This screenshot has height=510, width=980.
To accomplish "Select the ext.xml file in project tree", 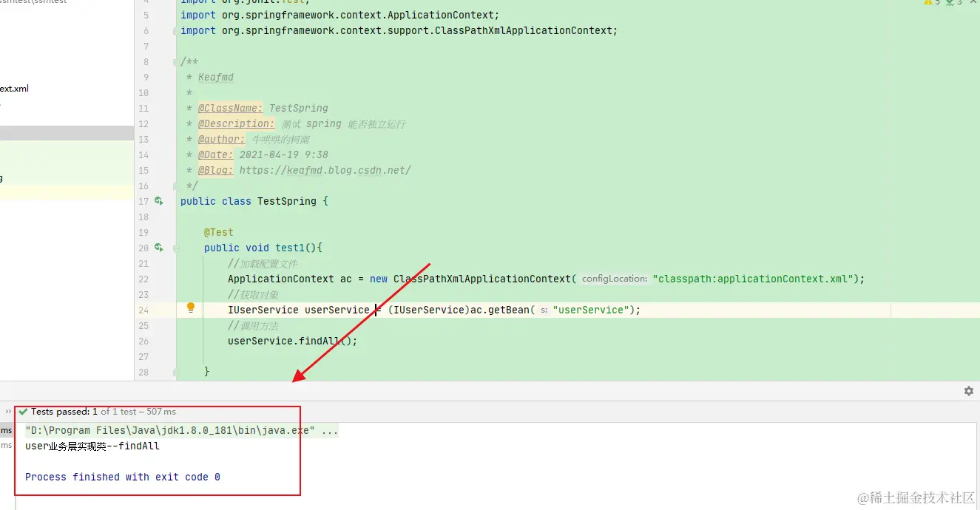I will (14, 89).
